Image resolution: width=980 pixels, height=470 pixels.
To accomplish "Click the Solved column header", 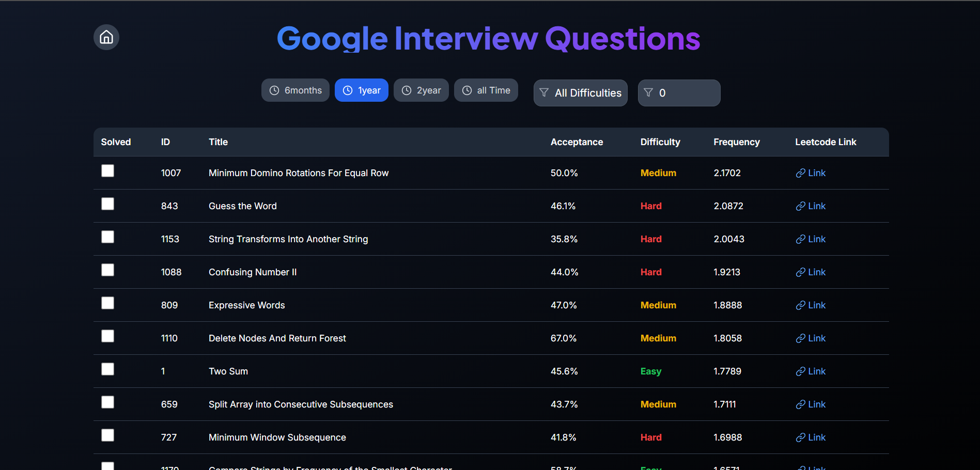I will click(x=116, y=142).
